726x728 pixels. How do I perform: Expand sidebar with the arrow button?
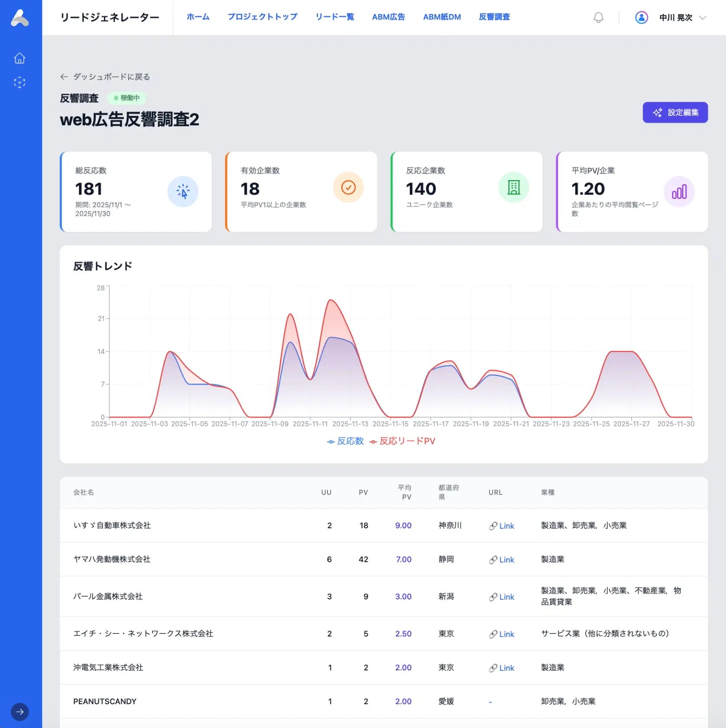pos(19,712)
